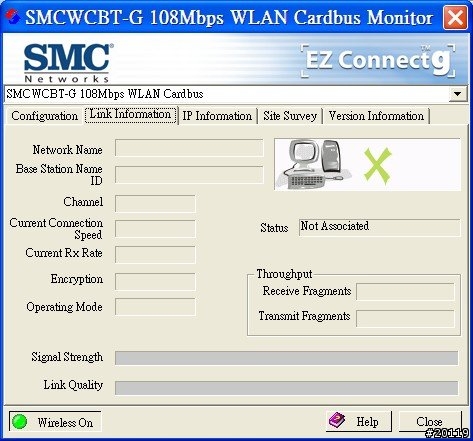Viewport: 473px width, 441px height.
Task: Click the Operating Mode field
Action: pos(155,307)
